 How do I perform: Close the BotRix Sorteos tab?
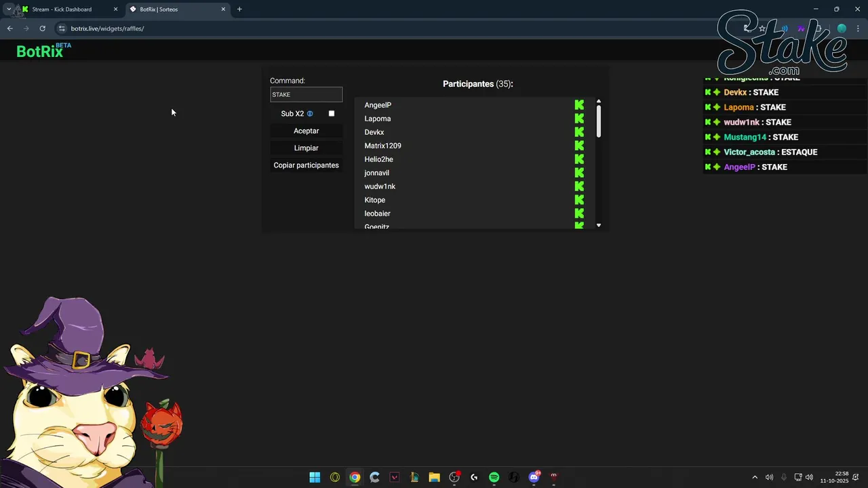coord(223,9)
